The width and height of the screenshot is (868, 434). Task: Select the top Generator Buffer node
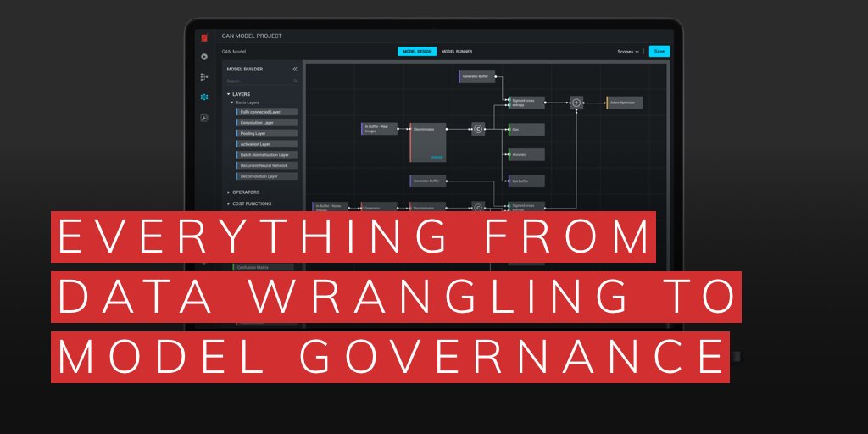click(x=476, y=76)
